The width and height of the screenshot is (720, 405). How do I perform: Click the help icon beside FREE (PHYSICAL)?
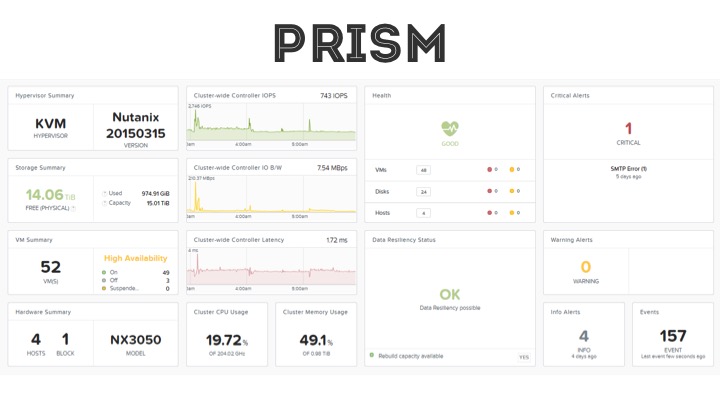(x=73, y=208)
